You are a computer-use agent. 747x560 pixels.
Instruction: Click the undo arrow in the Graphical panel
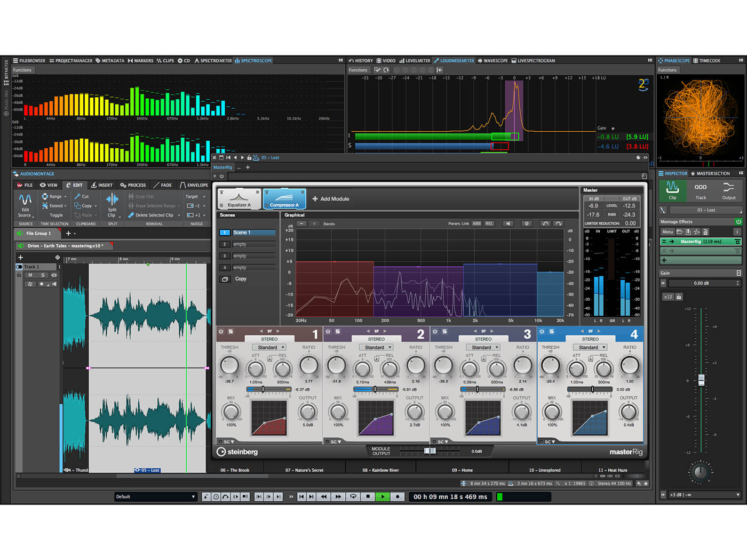(x=546, y=223)
